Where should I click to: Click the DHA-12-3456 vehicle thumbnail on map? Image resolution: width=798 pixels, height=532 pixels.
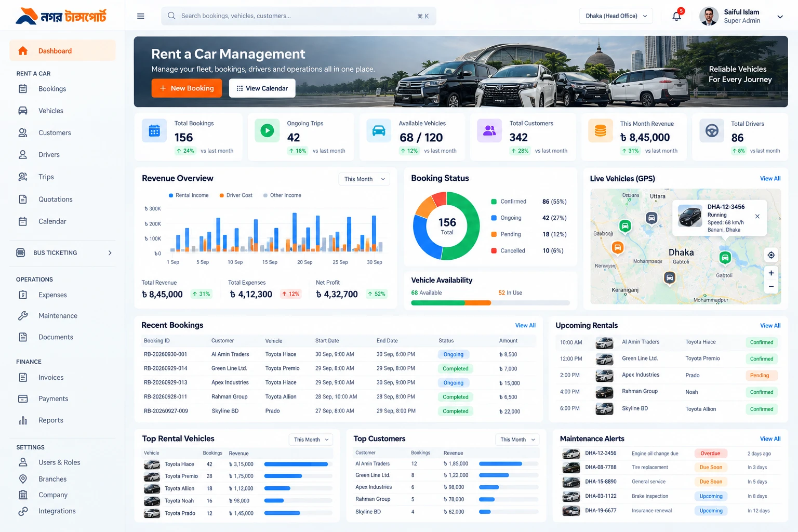coord(690,217)
